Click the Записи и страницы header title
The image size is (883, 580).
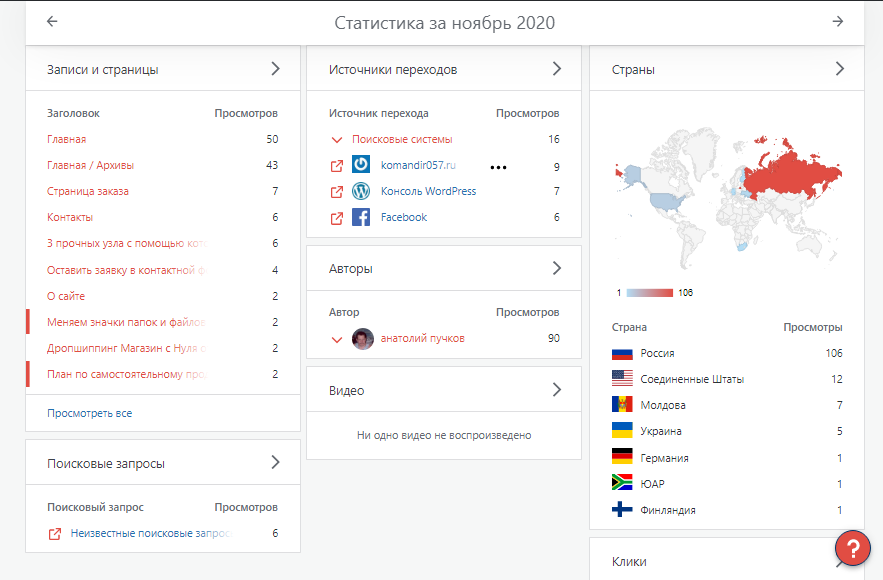pos(102,70)
